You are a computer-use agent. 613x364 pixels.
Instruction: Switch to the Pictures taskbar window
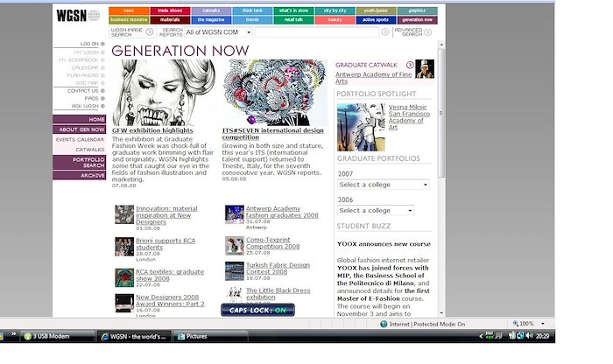pos(211,336)
